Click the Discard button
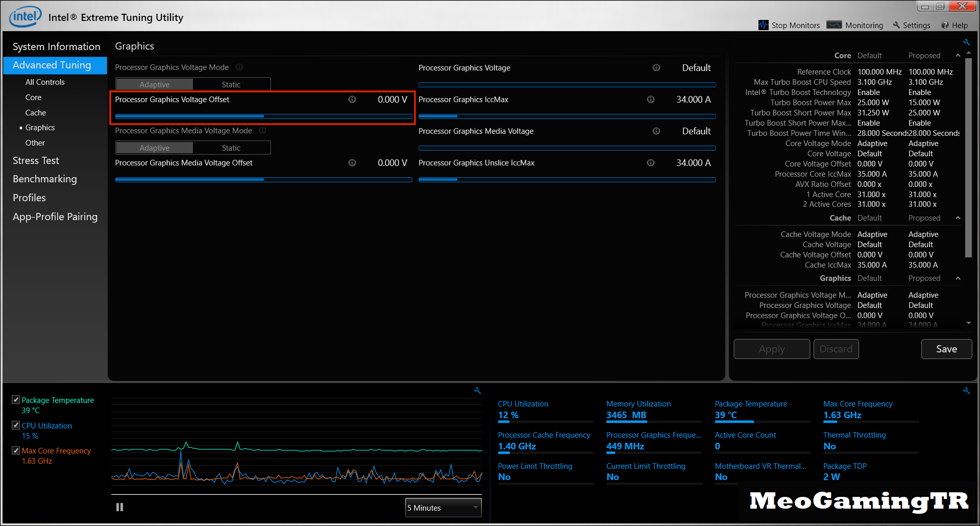 tap(836, 349)
